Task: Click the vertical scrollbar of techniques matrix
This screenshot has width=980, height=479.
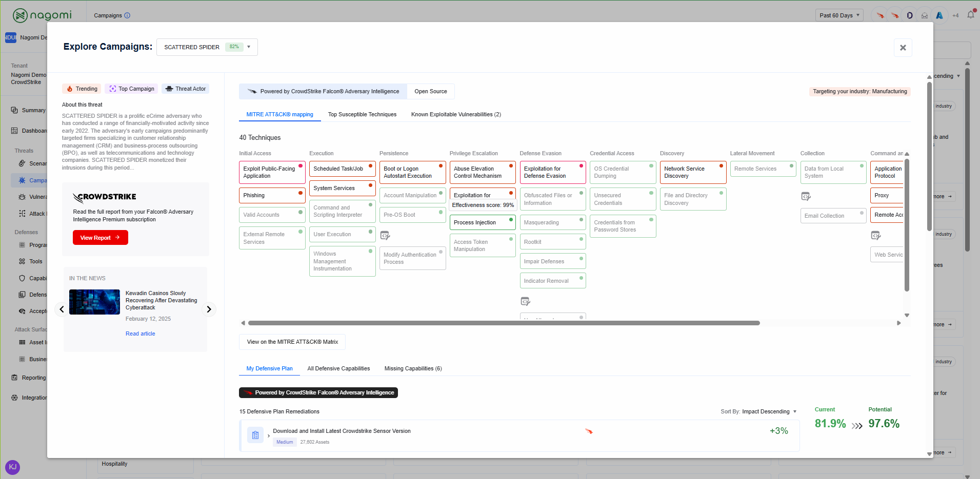Action: pos(906,225)
